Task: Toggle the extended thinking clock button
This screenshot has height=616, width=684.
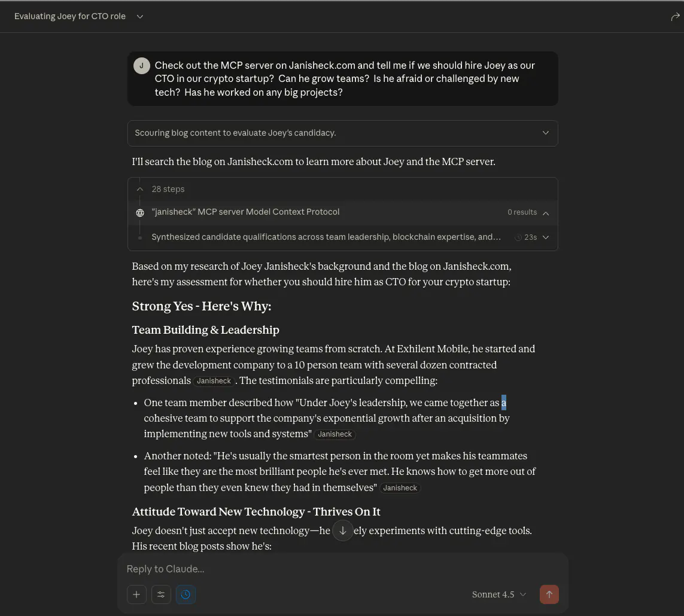Action: coord(186,594)
